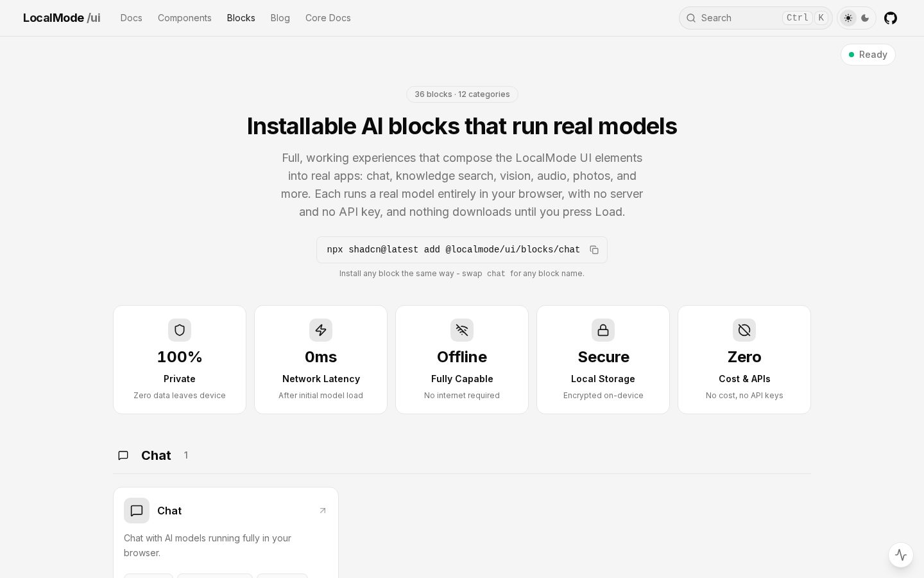The width and height of the screenshot is (924, 578).
Task: Click the LocalMode /ui logo
Action: click(62, 18)
